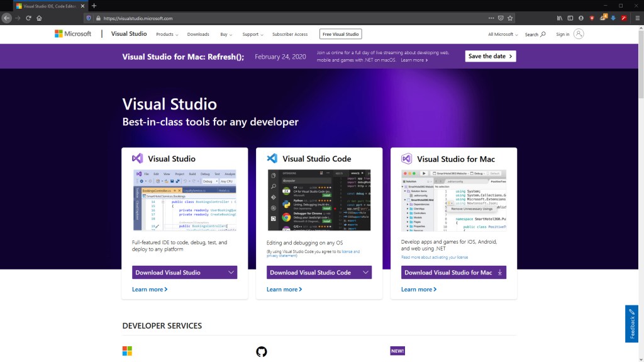Bookmark this page with the star icon
Viewport: 644px width, 362px height.
(x=510, y=18)
